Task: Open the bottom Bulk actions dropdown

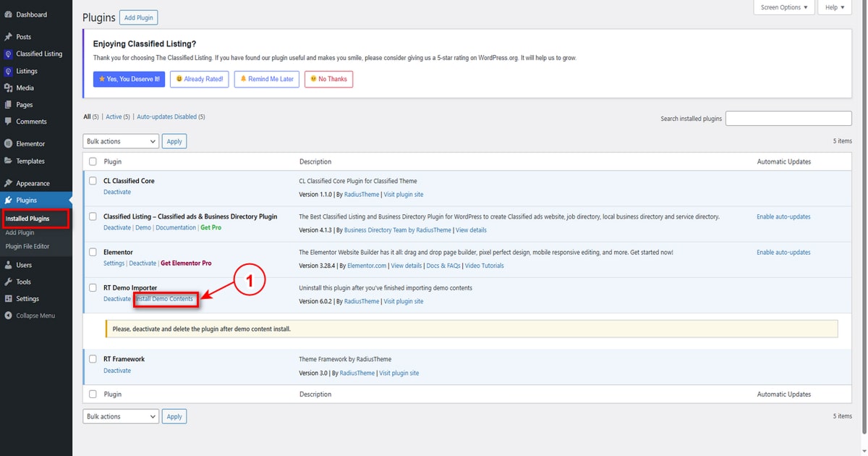Action: (121, 416)
